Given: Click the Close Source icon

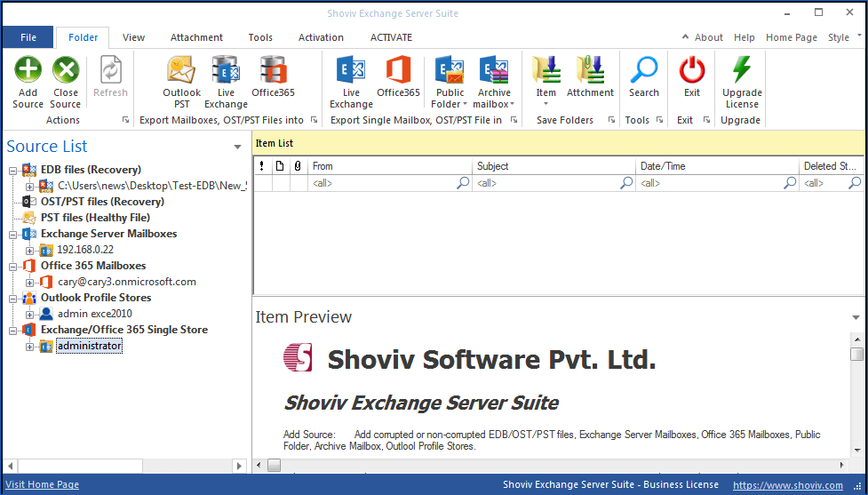Looking at the screenshot, I should click(x=65, y=70).
